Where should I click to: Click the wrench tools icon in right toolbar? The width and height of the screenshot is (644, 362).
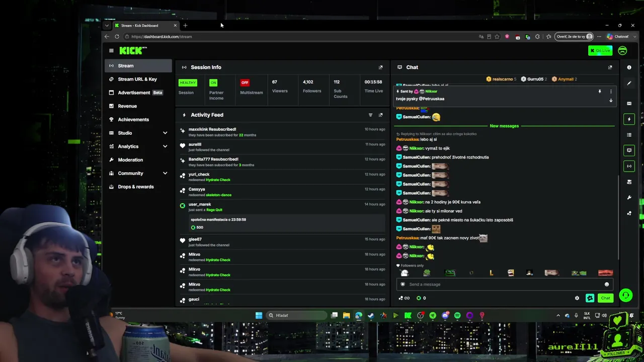629,198
